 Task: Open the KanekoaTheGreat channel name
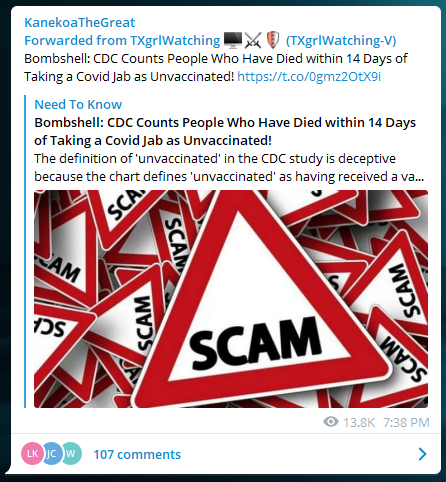click(x=80, y=23)
